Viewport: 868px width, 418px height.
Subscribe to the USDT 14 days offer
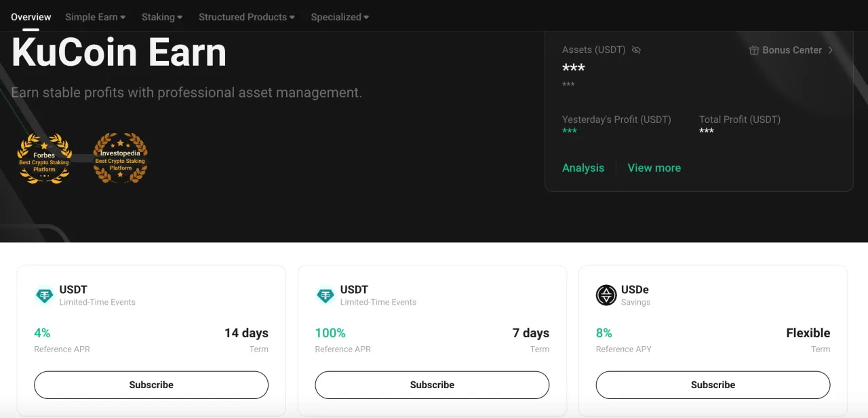[151, 385]
